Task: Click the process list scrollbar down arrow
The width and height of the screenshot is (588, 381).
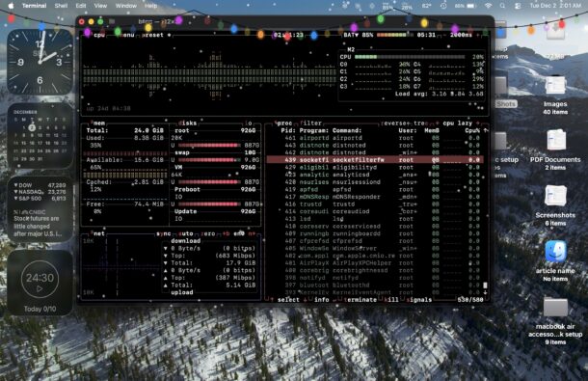Action: pyautogui.click(x=485, y=292)
